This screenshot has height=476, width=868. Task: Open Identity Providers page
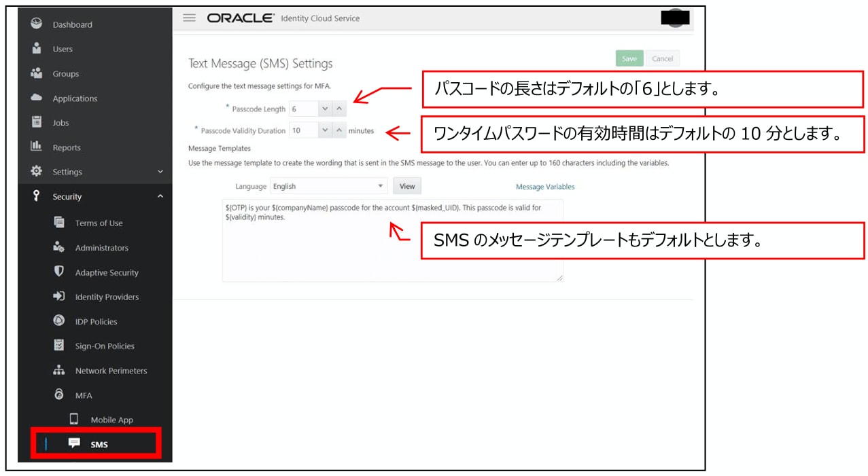click(107, 297)
